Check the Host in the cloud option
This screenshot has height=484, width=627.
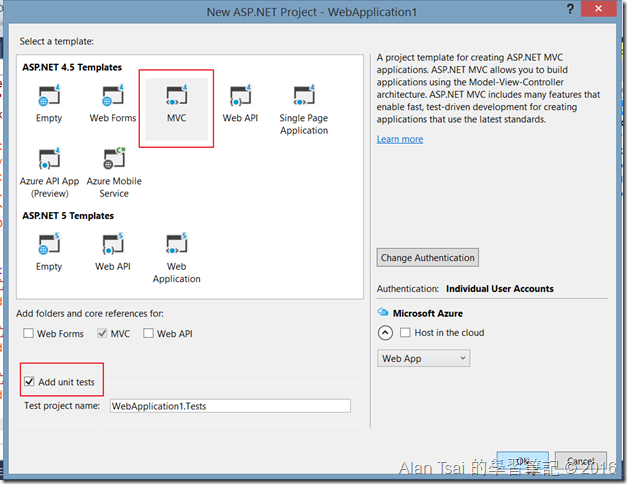click(x=405, y=332)
